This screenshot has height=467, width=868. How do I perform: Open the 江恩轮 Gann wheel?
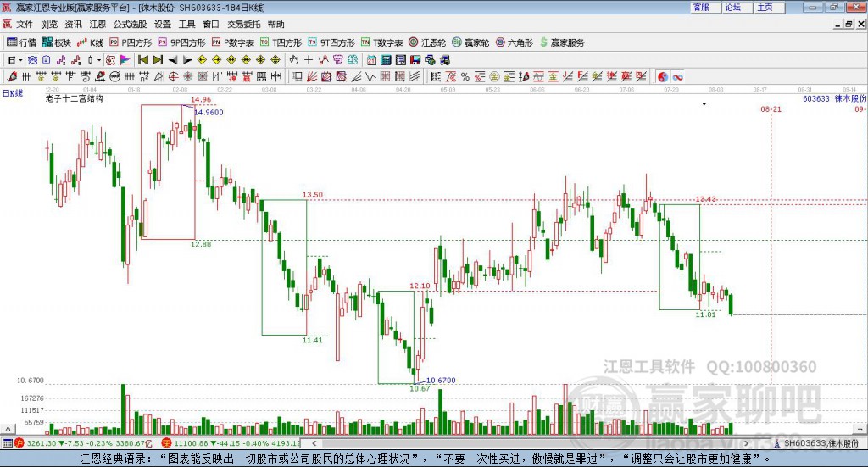pos(427,42)
